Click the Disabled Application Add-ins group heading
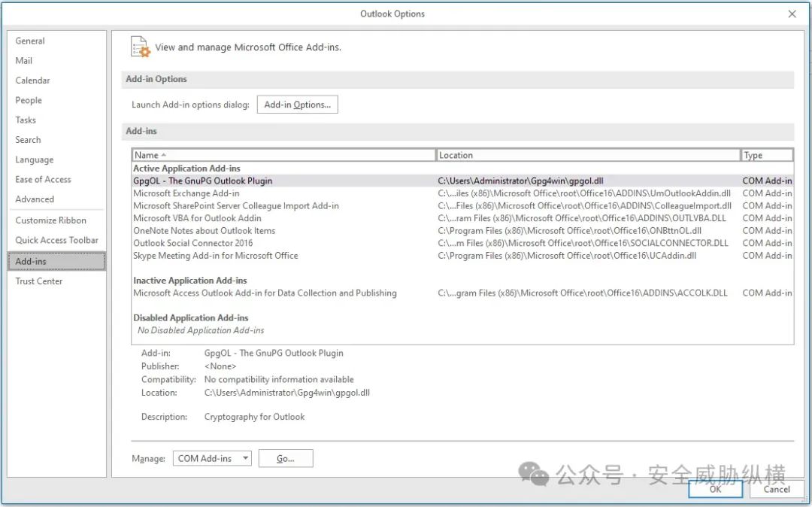The image size is (812, 507). tap(190, 317)
